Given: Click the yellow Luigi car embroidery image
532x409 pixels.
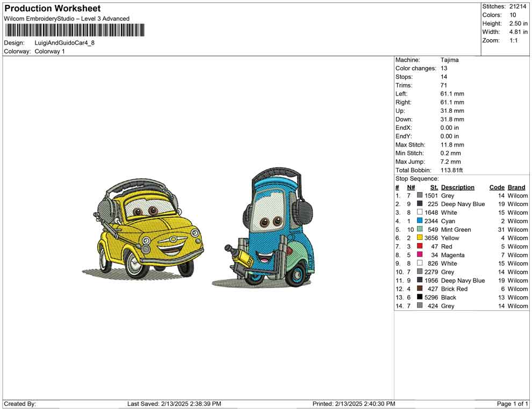Looking at the screenshot, I should (x=143, y=229).
